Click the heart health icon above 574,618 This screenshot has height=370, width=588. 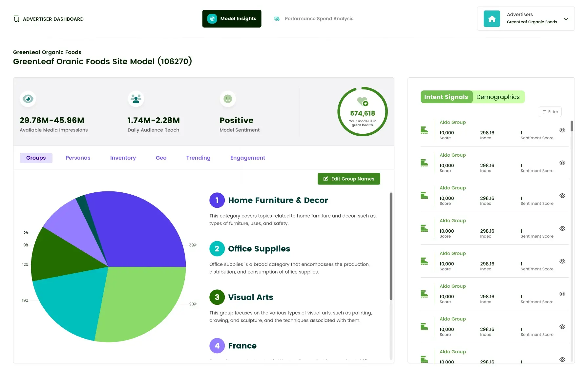tap(363, 102)
